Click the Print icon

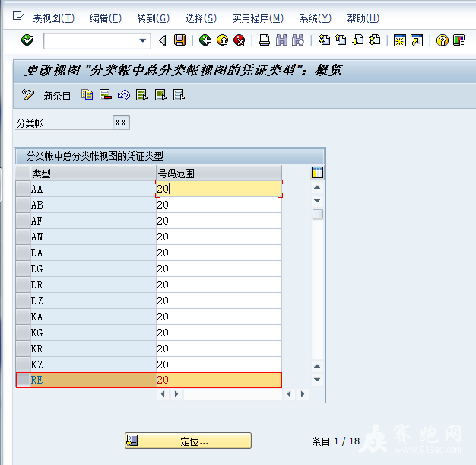[265, 40]
